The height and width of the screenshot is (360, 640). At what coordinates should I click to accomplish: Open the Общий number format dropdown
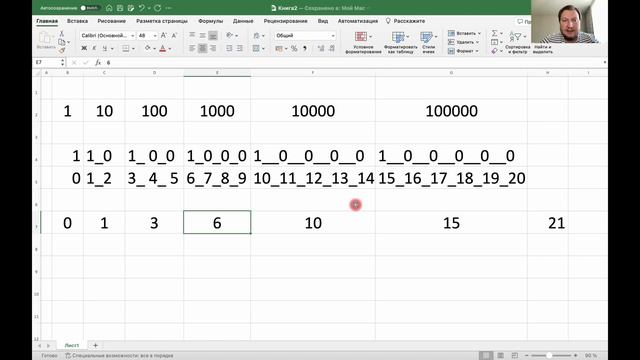point(305,36)
